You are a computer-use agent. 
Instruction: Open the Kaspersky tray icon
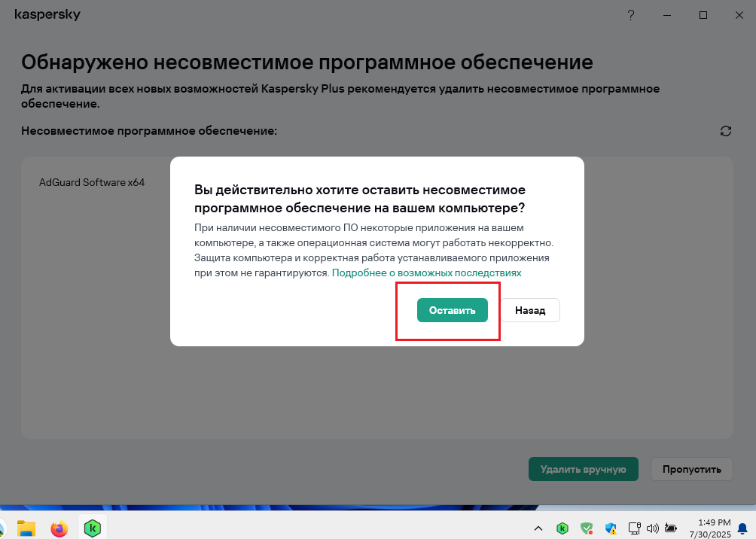tap(562, 528)
